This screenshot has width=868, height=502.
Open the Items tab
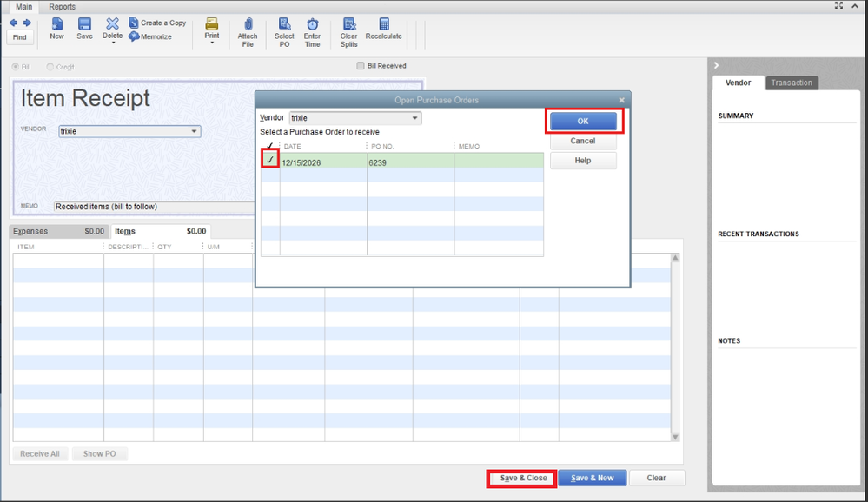click(160, 231)
